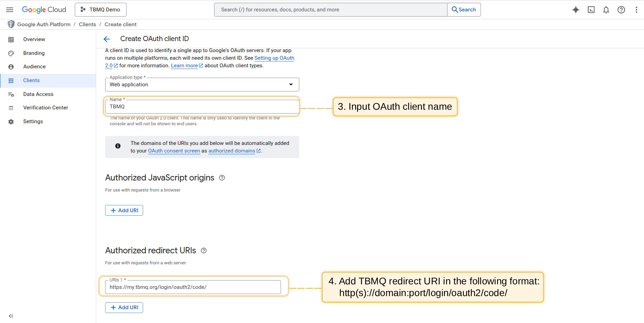
Task: Navigate to Data Access section
Action: coord(38,94)
